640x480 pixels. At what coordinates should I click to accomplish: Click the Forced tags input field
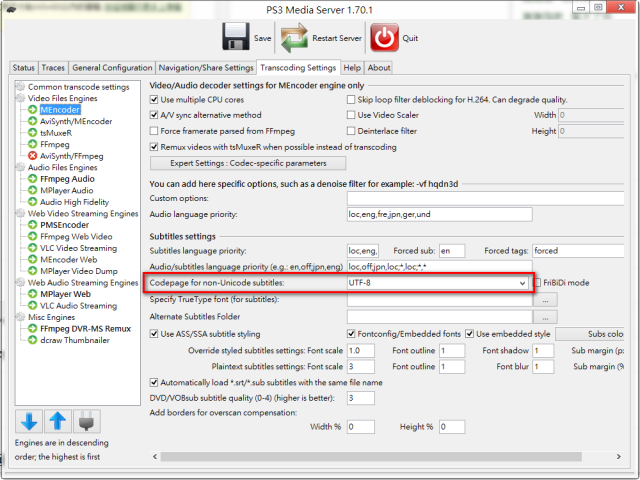click(x=578, y=251)
